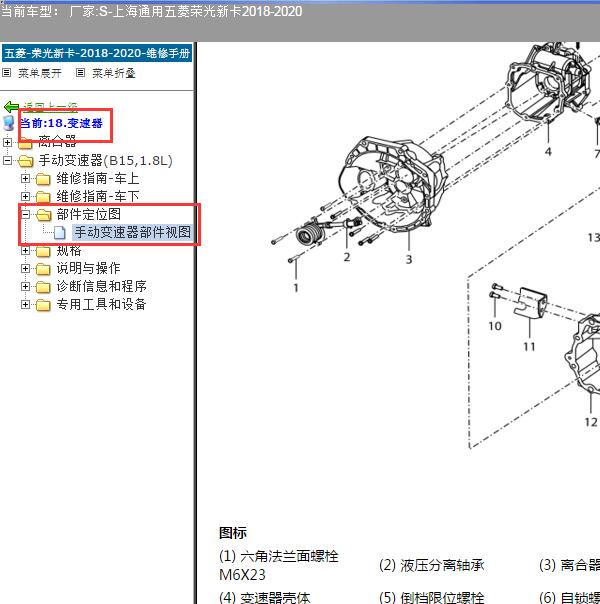
Task: Click the 当前:18.变速器 heading
Action: pos(61,123)
